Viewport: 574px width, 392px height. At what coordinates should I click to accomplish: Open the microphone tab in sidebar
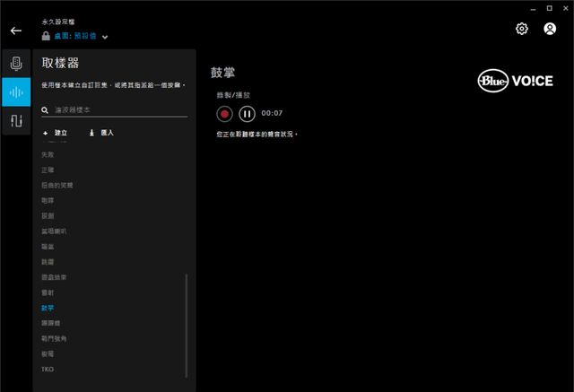(x=15, y=63)
